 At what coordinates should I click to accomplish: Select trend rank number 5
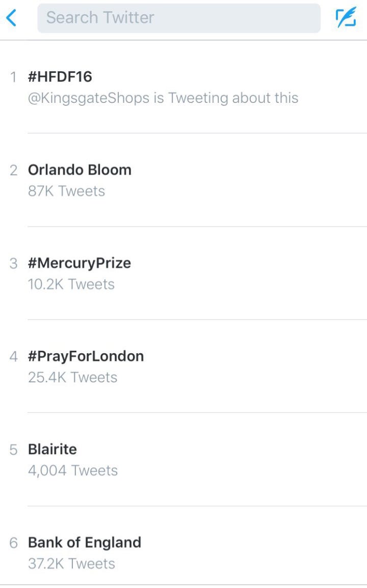click(14, 450)
